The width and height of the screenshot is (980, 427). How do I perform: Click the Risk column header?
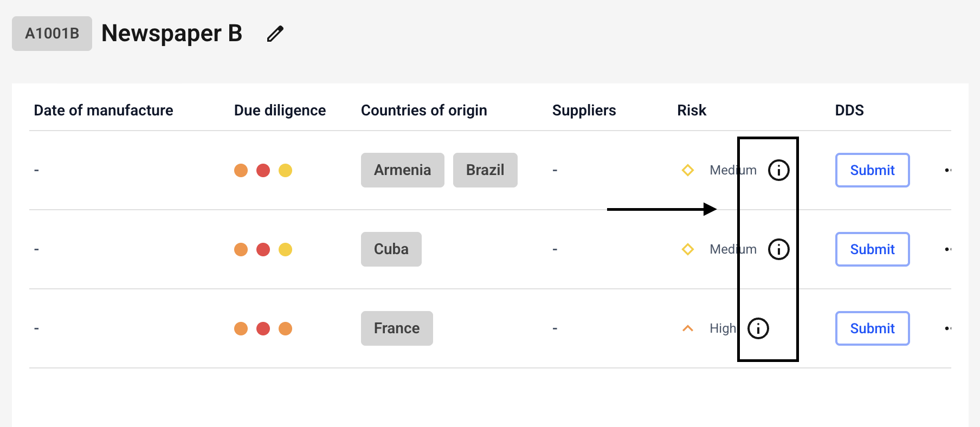tap(692, 111)
